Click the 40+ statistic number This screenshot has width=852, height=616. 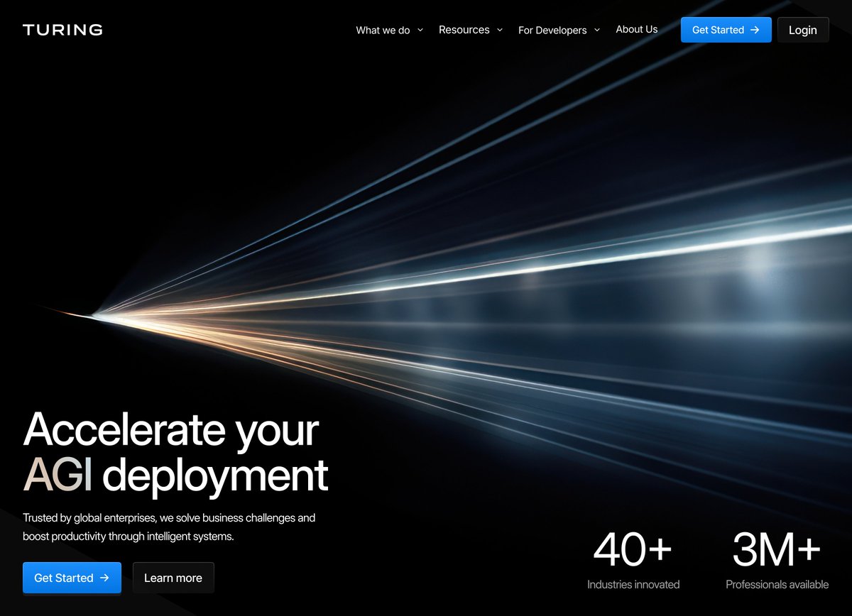coord(633,550)
